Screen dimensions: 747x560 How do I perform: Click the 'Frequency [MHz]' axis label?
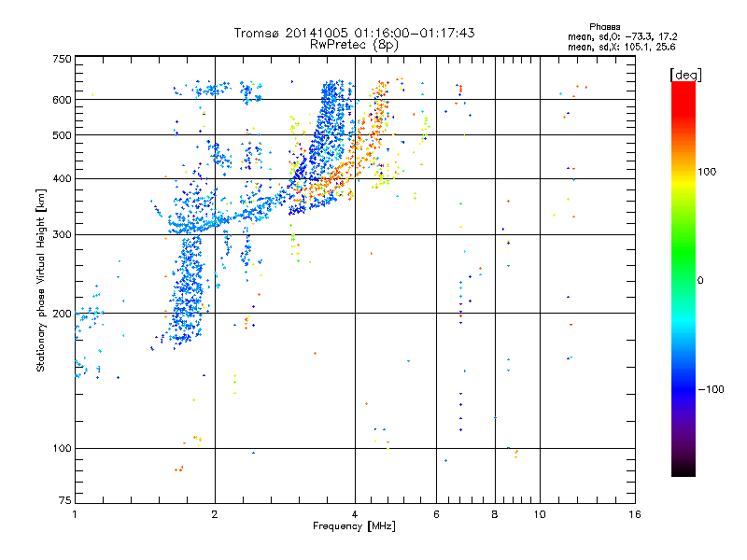tap(354, 526)
